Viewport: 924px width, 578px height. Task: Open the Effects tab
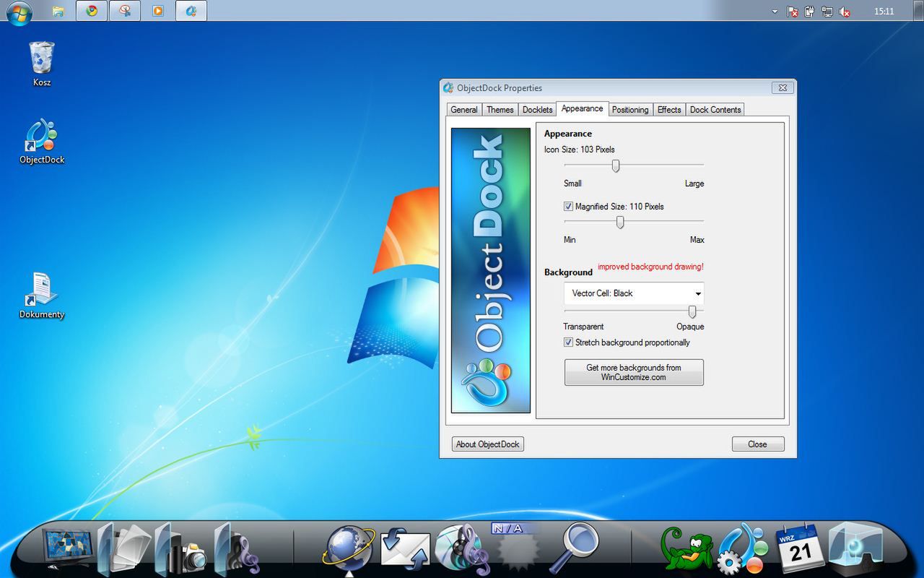tap(669, 110)
